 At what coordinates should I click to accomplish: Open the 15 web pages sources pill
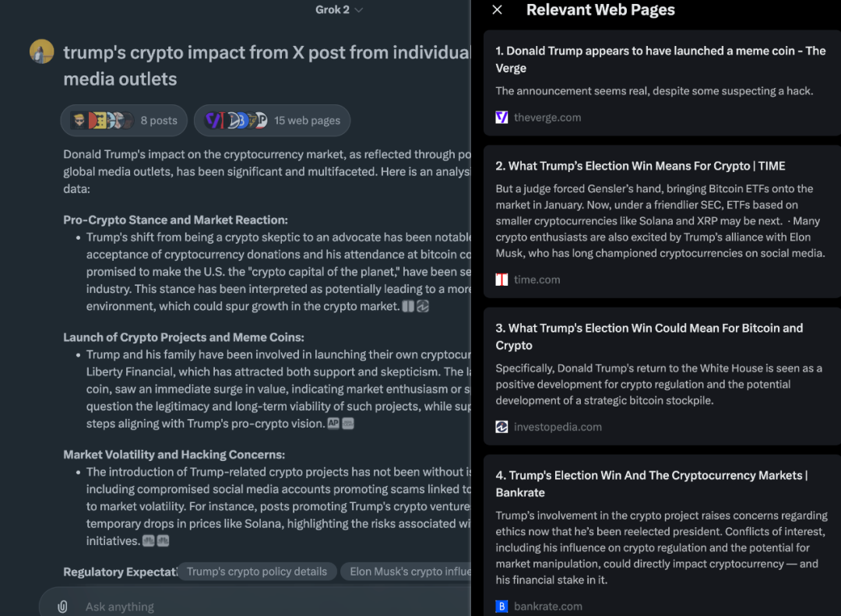coord(272,120)
